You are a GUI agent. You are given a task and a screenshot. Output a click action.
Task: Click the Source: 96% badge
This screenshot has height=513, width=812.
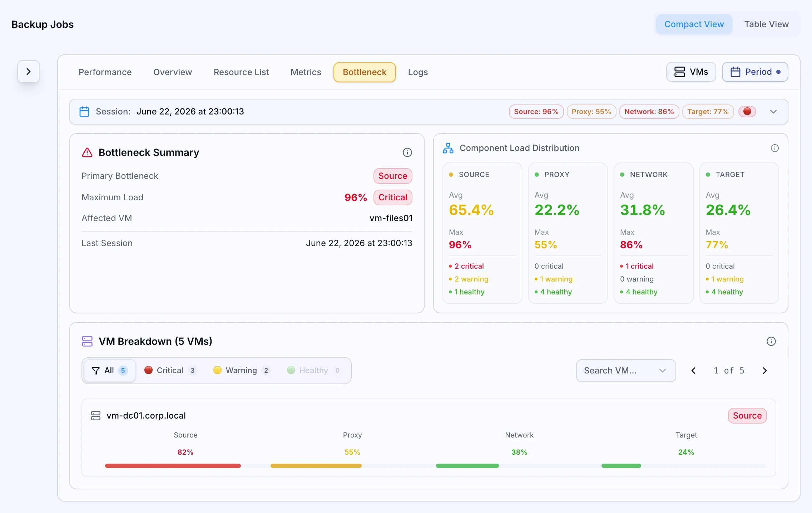[x=536, y=112]
